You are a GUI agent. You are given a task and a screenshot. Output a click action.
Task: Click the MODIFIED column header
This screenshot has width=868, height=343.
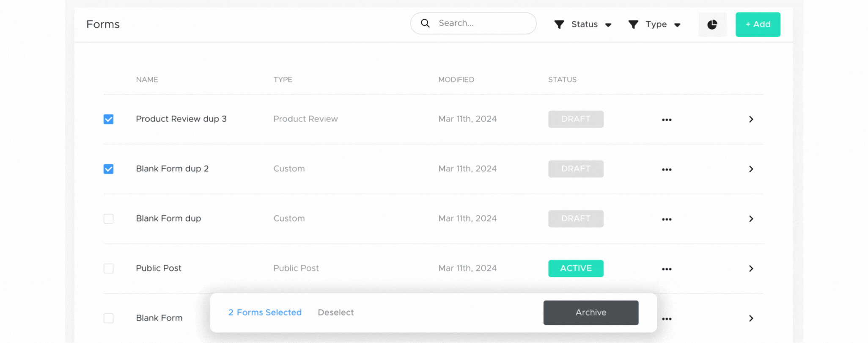(x=456, y=80)
